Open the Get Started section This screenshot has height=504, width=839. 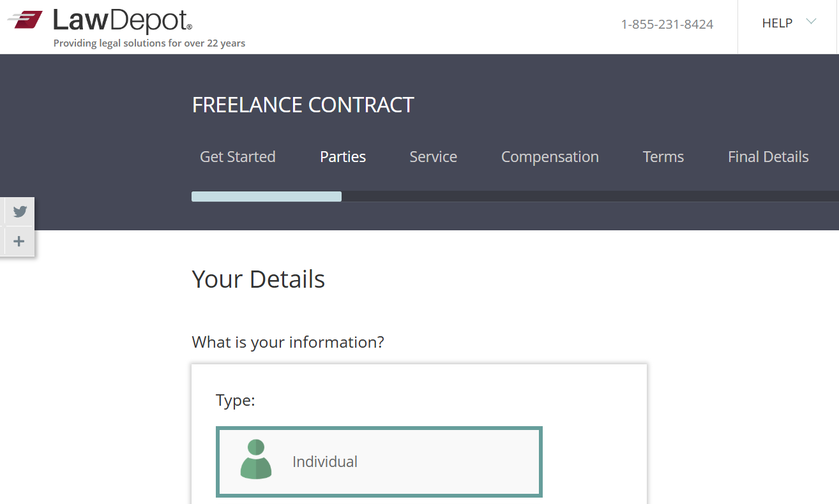point(238,156)
